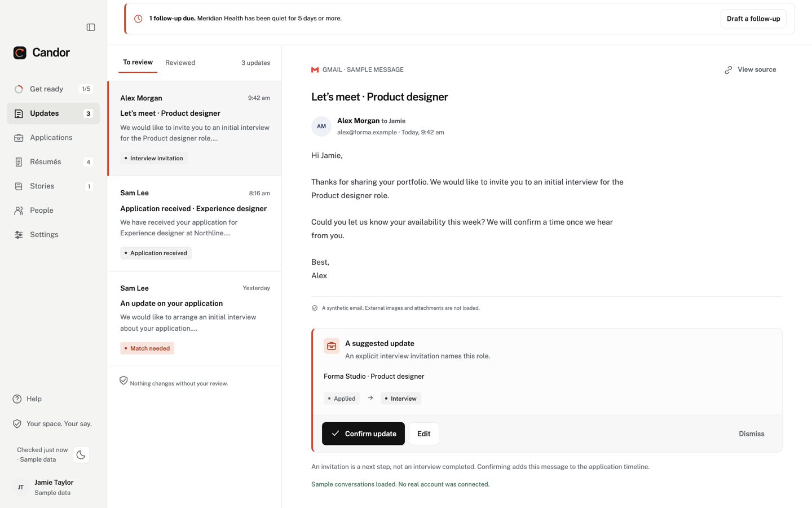Image resolution: width=812 pixels, height=508 pixels.
Task: Click the Applied status chip
Action: click(x=342, y=398)
